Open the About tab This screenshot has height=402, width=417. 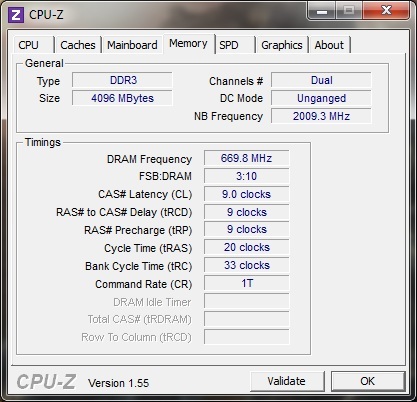click(x=329, y=45)
